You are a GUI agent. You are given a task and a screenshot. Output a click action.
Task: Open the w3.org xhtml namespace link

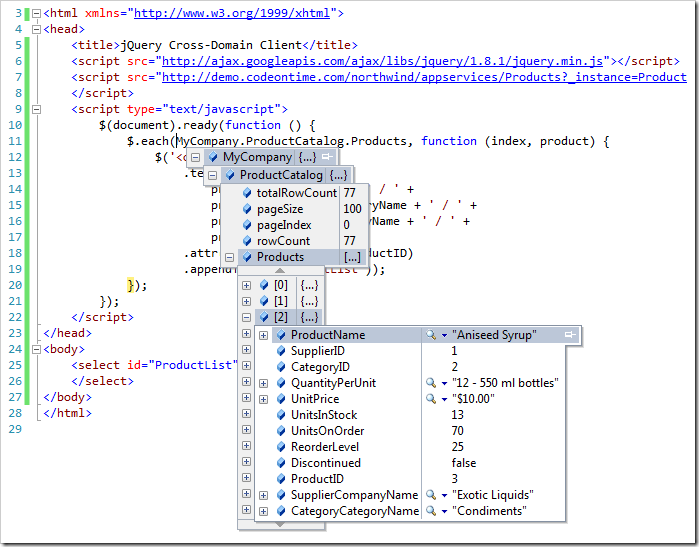pos(232,13)
